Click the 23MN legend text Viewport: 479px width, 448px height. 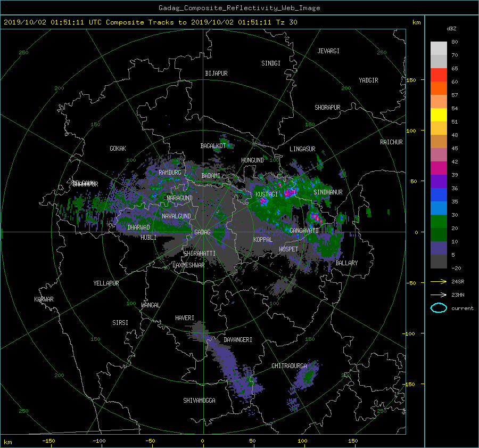[458, 295]
